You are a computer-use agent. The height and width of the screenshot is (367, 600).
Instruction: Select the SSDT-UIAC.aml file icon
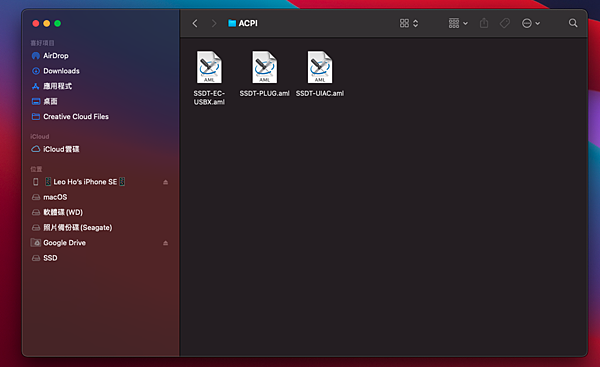click(320, 67)
